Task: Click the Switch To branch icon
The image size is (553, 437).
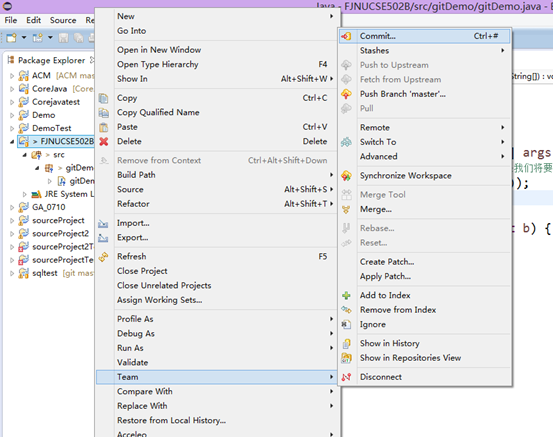Action: tap(346, 142)
